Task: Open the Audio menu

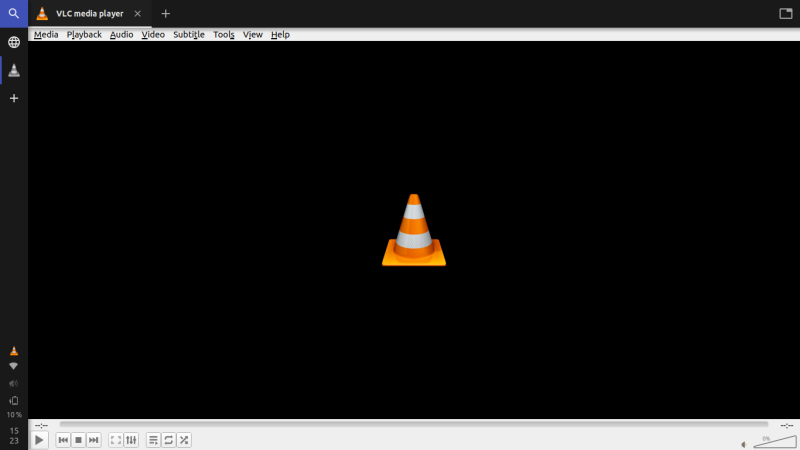Action: [121, 35]
